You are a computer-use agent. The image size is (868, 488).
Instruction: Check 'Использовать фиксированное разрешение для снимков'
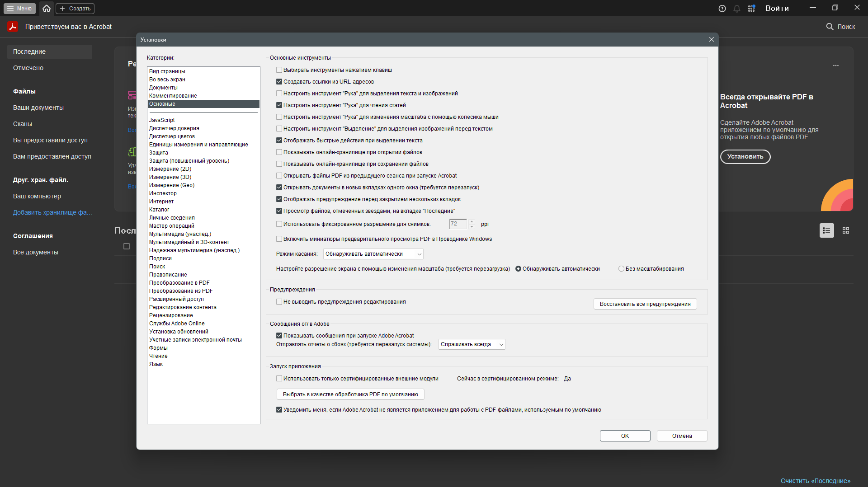(279, 224)
